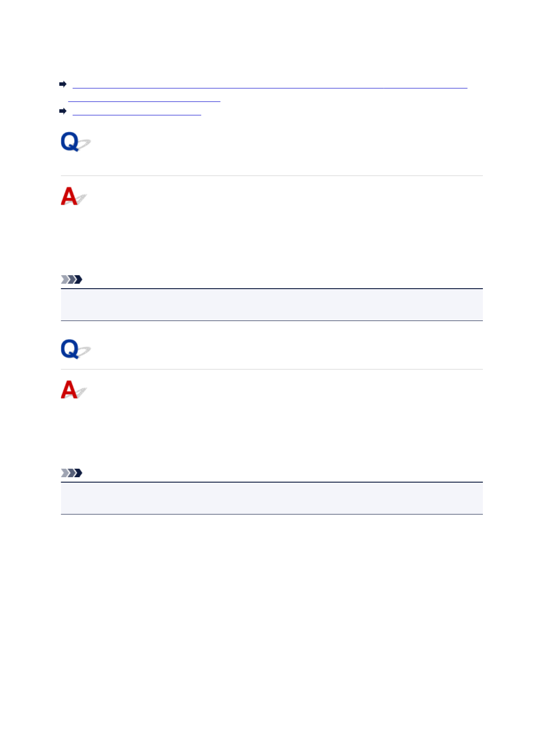The width and height of the screenshot is (535, 756).
Task: Click the divider line below the second Q icon
Action: coord(271,369)
